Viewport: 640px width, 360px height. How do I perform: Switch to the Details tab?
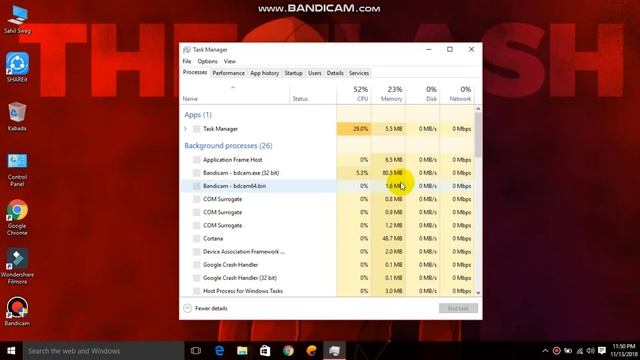pos(335,73)
